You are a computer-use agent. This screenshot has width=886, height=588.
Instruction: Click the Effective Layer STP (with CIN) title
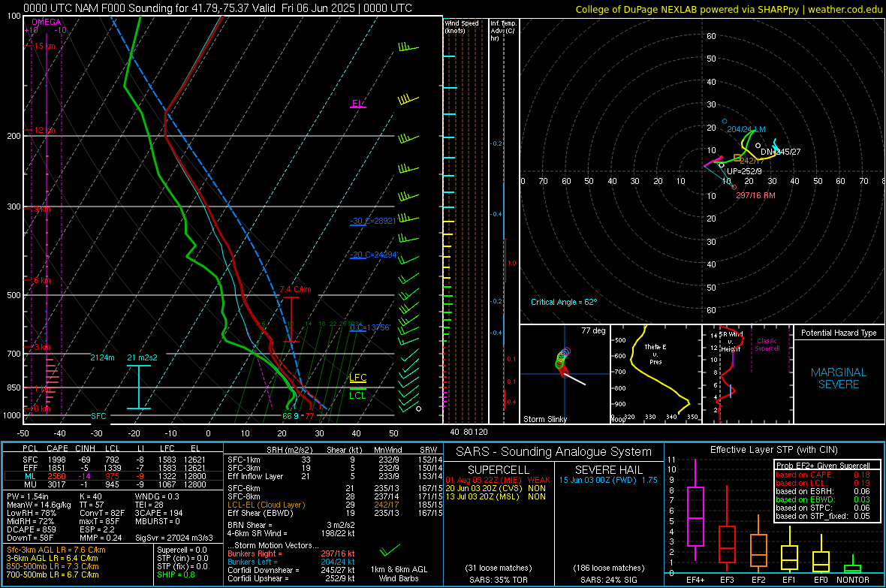[x=773, y=450]
